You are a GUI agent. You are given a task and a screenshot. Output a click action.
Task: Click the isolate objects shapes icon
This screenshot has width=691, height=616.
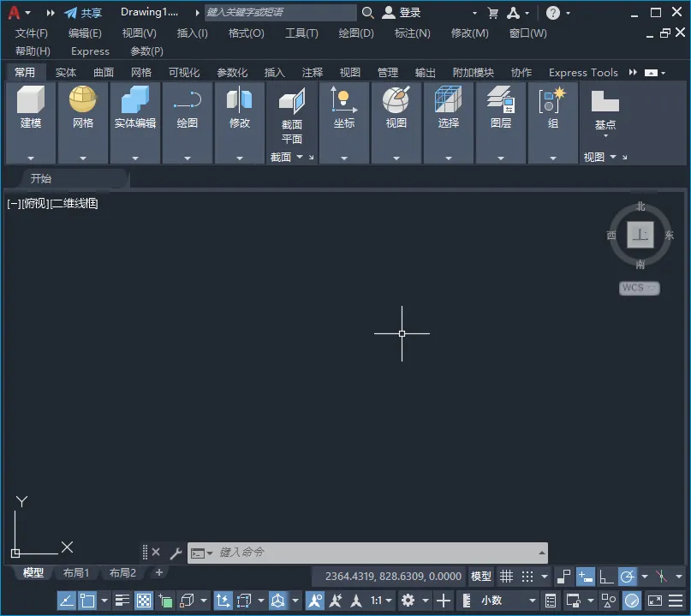pyautogui.click(x=609, y=601)
